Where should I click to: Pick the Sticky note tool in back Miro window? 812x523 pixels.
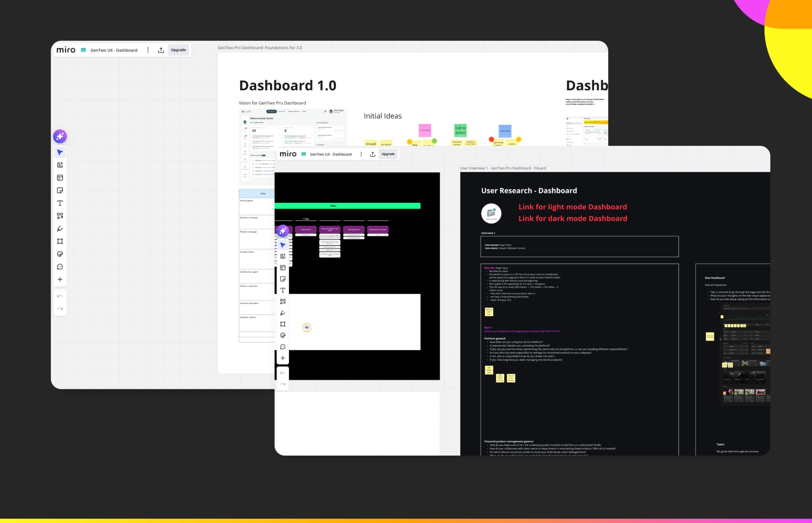[60, 191]
